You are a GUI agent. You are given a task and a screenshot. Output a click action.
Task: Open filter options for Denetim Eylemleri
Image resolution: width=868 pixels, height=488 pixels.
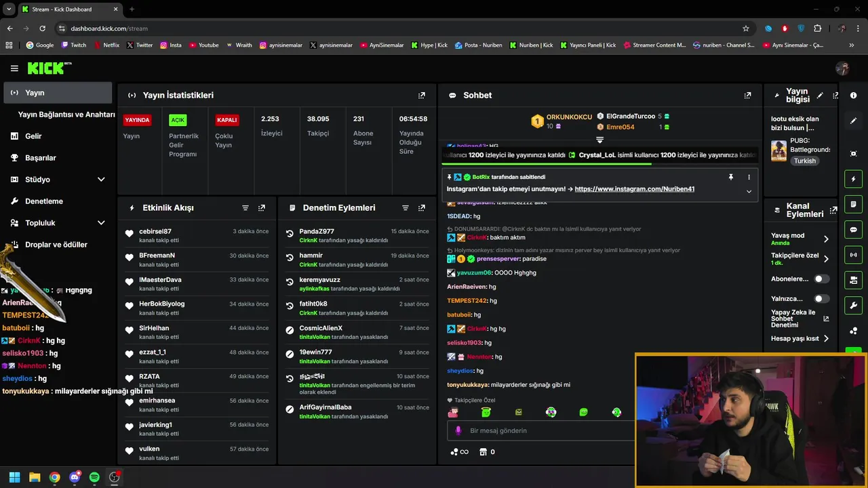click(x=406, y=208)
